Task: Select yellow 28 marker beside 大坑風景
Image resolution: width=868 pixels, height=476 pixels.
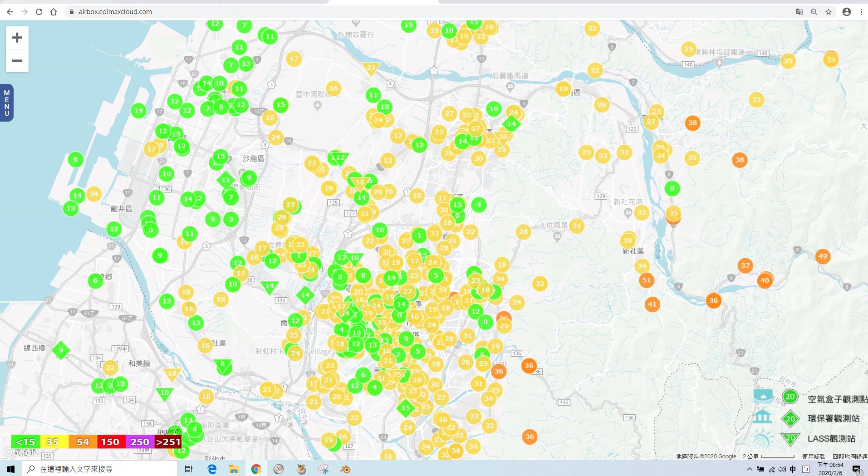Action: [x=523, y=232]
